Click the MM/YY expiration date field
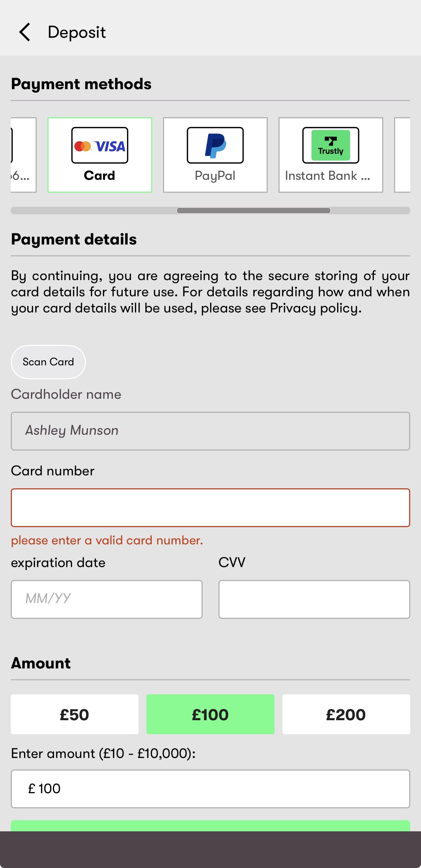The height and width of the screenshot is (868, 421). pyautogui.click(x=107, y=599)
